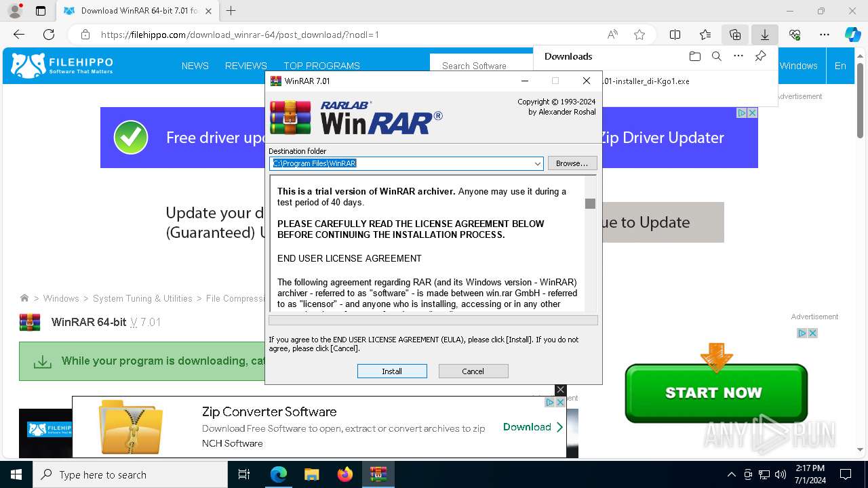Open a new Edge tab

(x=231, y=11)
